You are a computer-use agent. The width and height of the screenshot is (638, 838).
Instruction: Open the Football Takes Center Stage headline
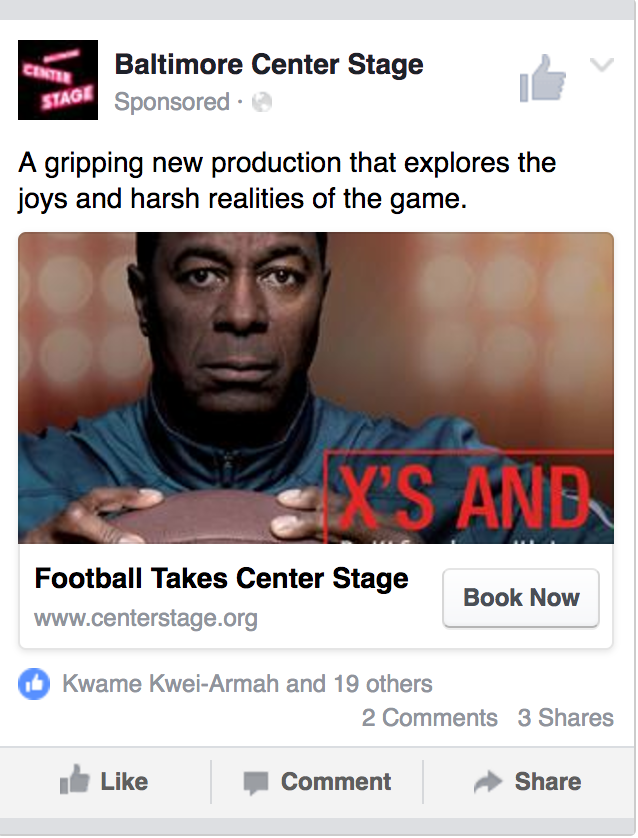[221, 578]
